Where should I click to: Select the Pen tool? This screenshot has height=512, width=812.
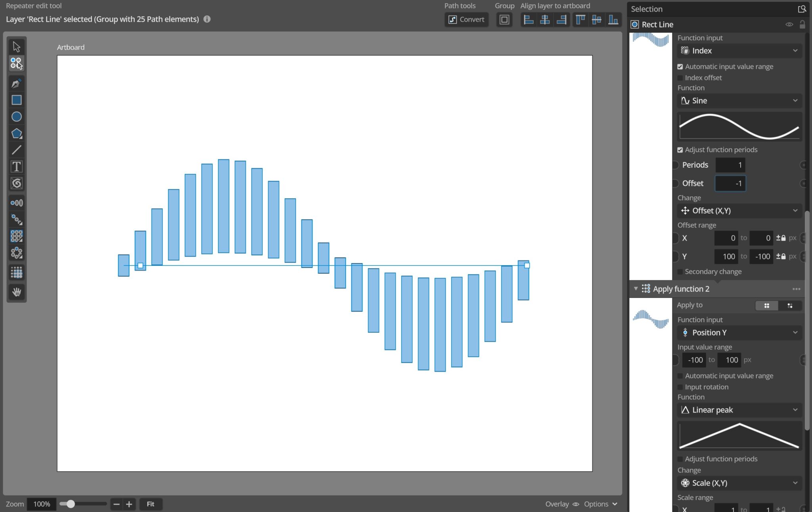pyautogui.click(x=16, y=83)
